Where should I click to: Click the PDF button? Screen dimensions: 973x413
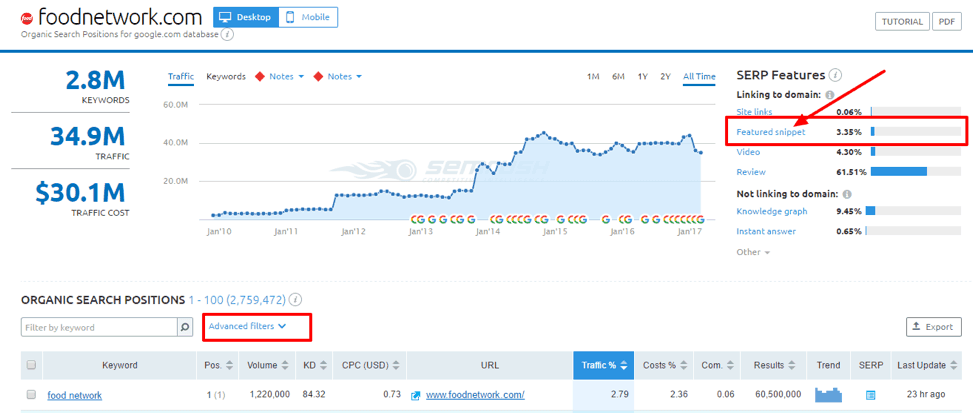(946, 21)
